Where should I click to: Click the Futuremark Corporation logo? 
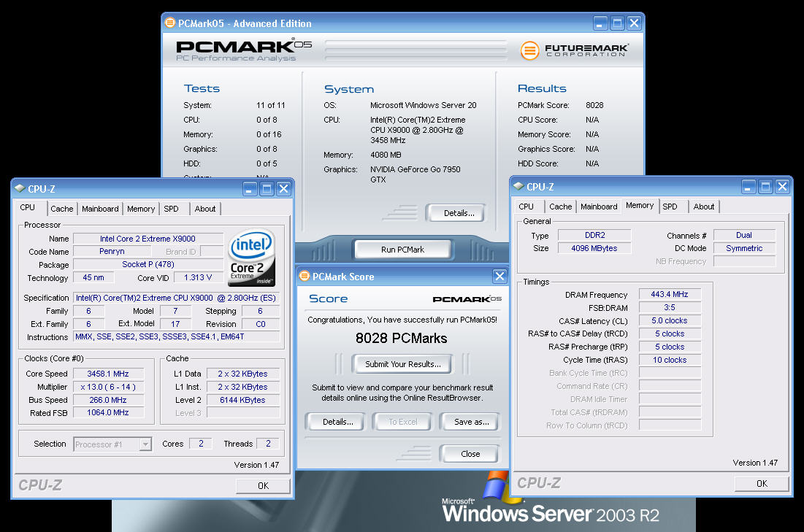pos(574,50)
